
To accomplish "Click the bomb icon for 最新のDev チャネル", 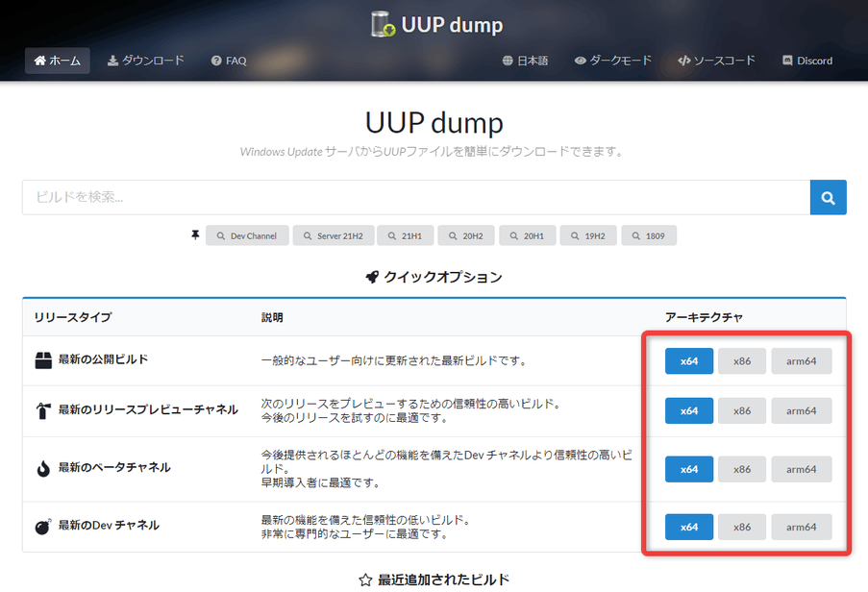I will click(43, 526).
